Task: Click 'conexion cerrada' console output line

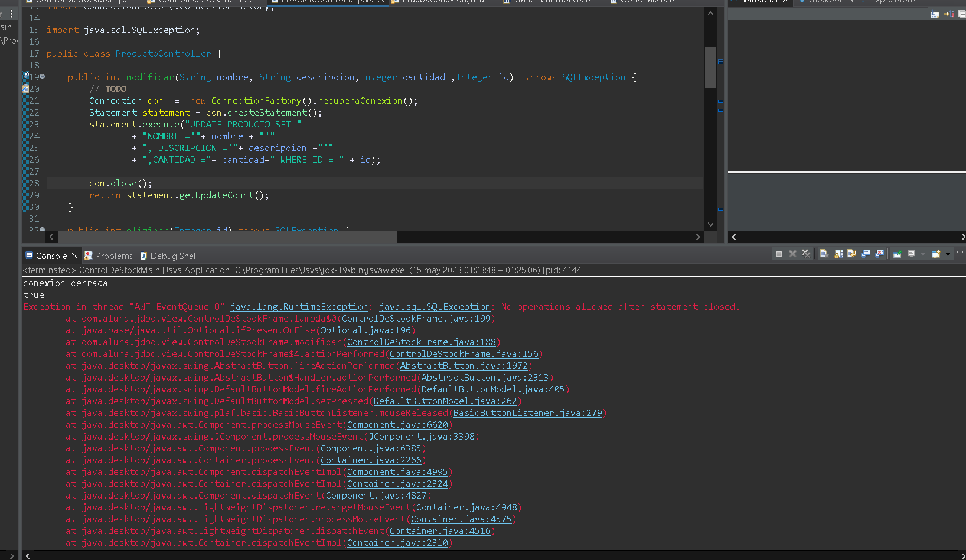Action: (x=66, y=283)
